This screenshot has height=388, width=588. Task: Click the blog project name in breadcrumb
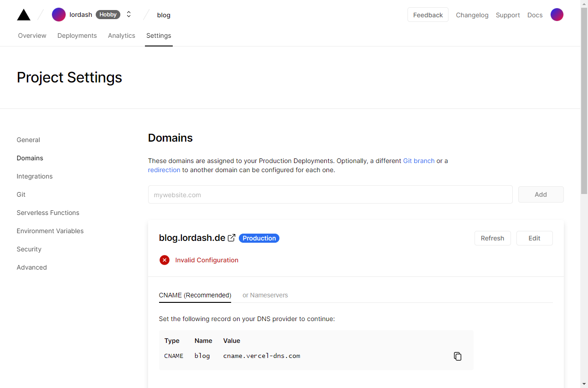164,15
